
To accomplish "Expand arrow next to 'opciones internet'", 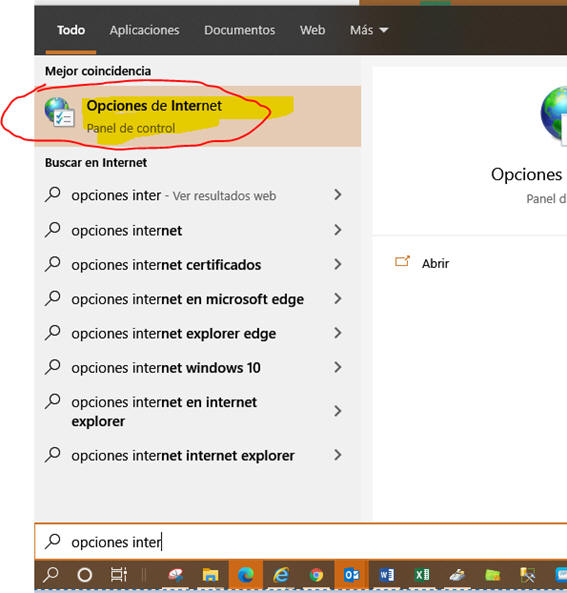I will (x=338, y=230).
